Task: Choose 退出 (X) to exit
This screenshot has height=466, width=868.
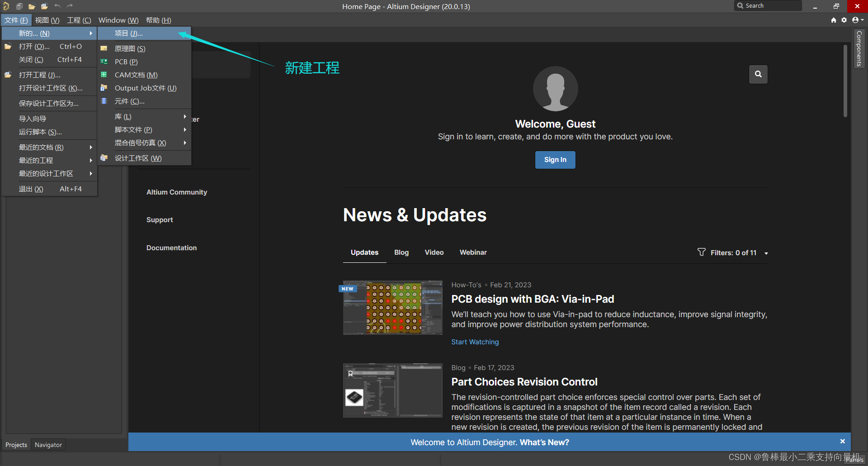Action: [49, 189]
